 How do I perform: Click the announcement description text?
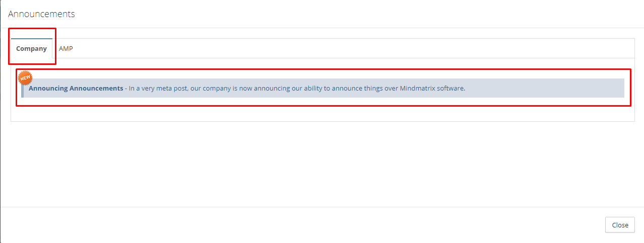297,88
